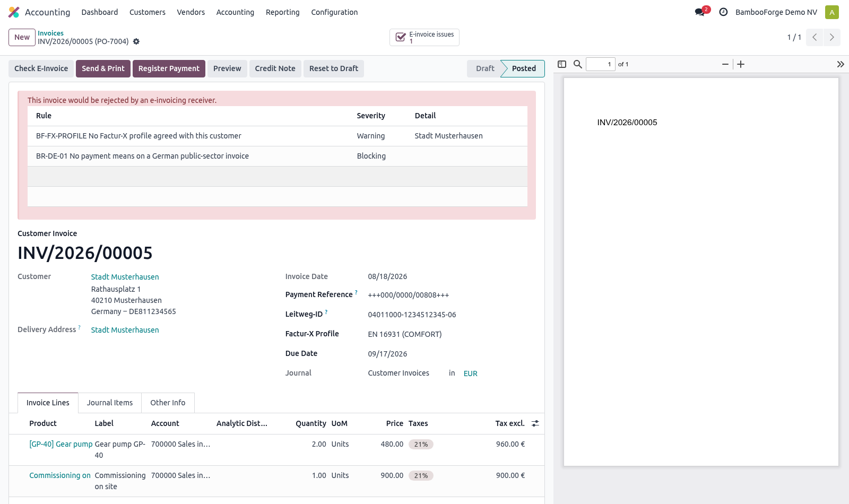Open the Reporting menu

283,12
